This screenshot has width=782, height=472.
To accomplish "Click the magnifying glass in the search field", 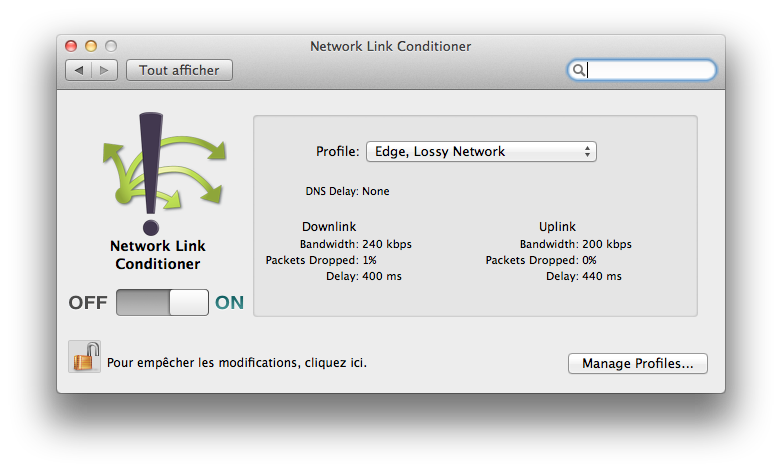I will (578, 70).
